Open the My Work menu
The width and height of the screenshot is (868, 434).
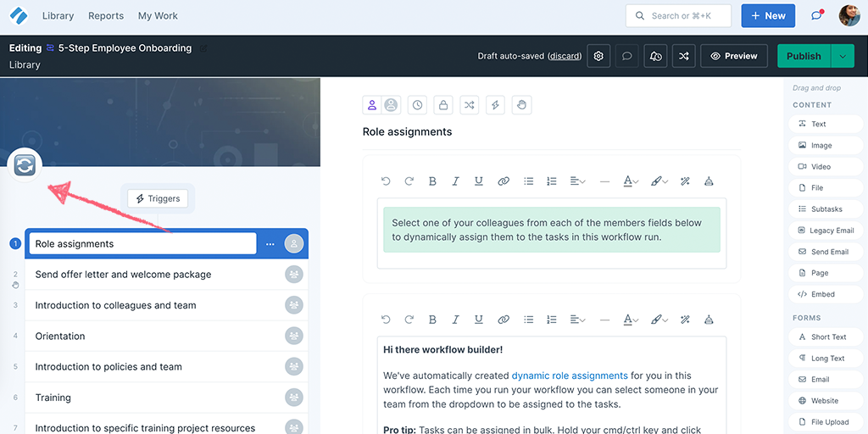coord(158,16)
